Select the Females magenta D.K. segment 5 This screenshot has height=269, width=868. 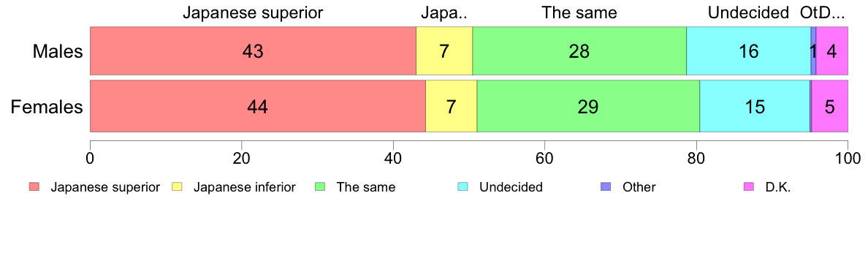click(830, 106)
